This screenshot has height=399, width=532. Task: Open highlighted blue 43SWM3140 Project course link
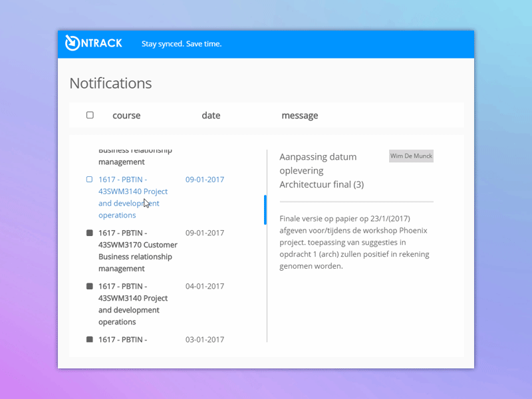pyautogui.click(x=133, y=197)
